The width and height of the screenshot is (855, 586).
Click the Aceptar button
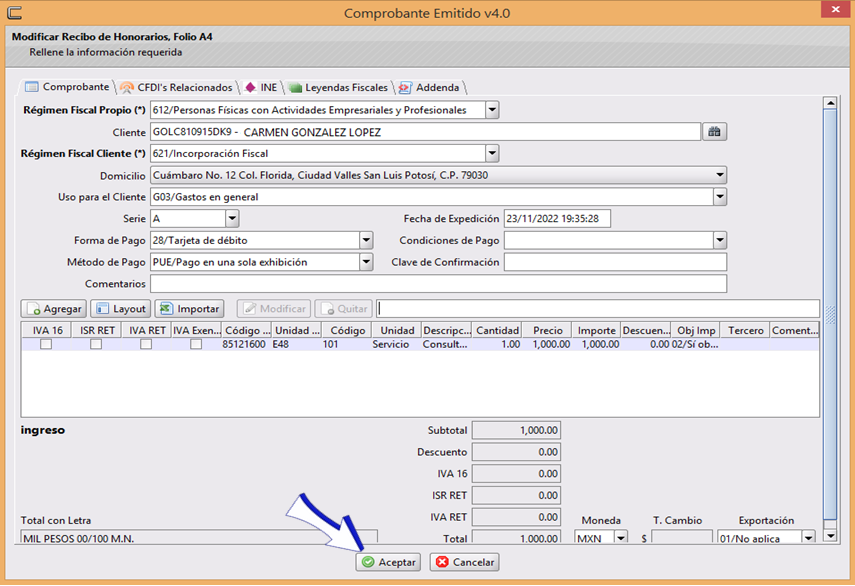tap(388, 562)
